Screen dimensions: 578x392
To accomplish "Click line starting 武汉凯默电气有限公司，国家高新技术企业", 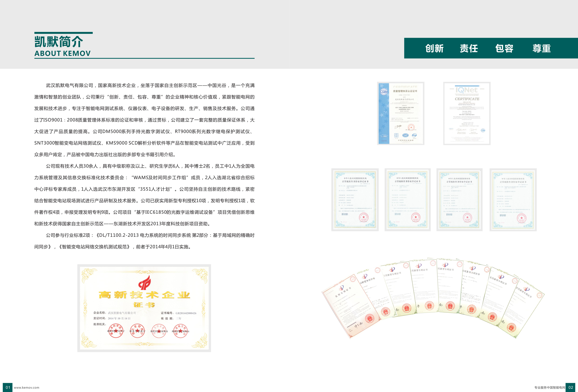I will (x=150, y=85).
